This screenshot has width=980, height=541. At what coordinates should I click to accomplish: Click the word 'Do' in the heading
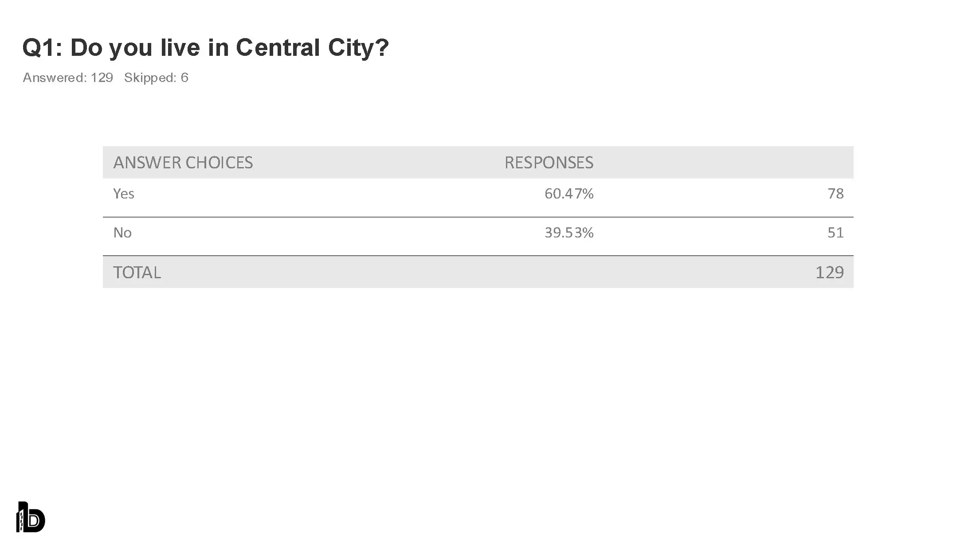pyautogui.click(x=86, y=47)
